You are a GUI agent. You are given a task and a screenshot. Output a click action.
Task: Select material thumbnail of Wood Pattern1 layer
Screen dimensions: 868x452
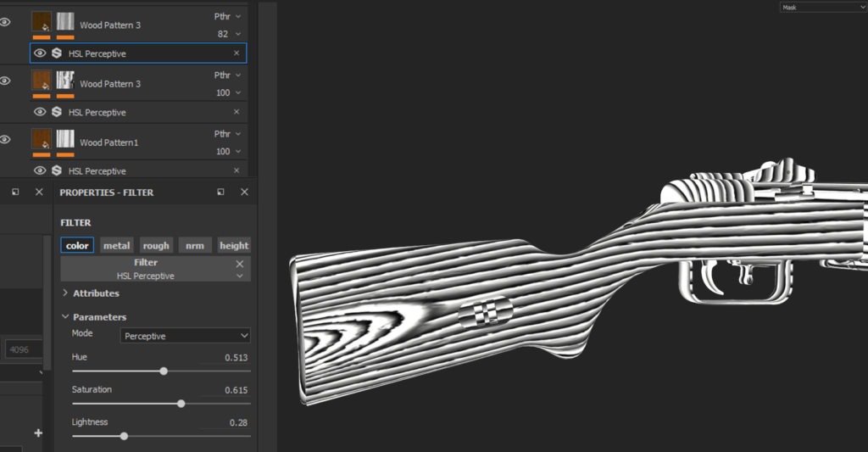(42, 139)
